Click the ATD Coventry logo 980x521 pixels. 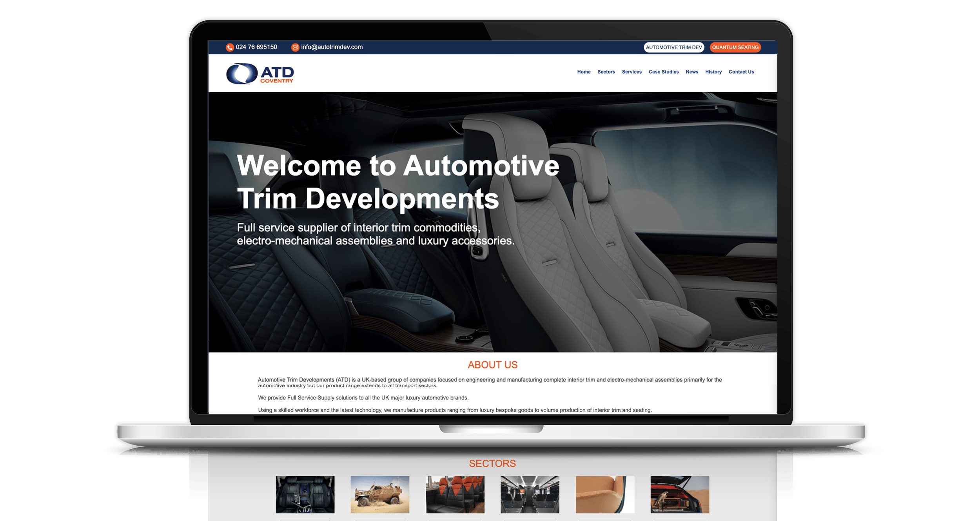coord(260,73)
